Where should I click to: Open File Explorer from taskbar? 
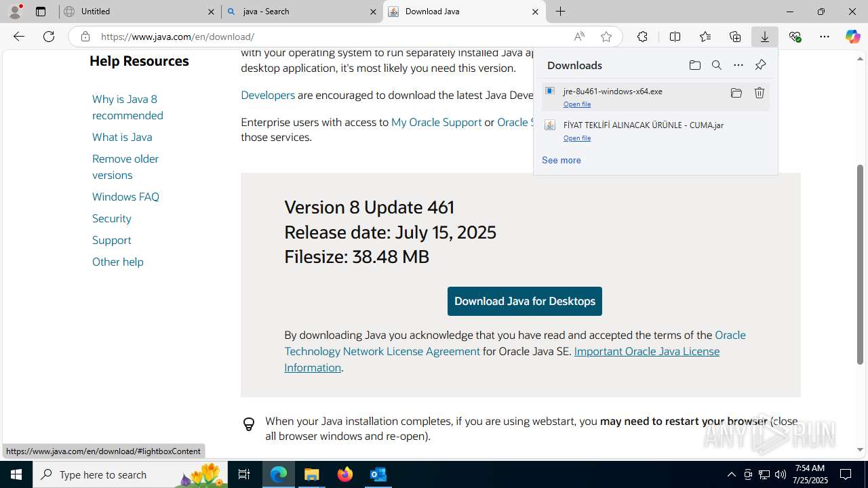(312, 474)
